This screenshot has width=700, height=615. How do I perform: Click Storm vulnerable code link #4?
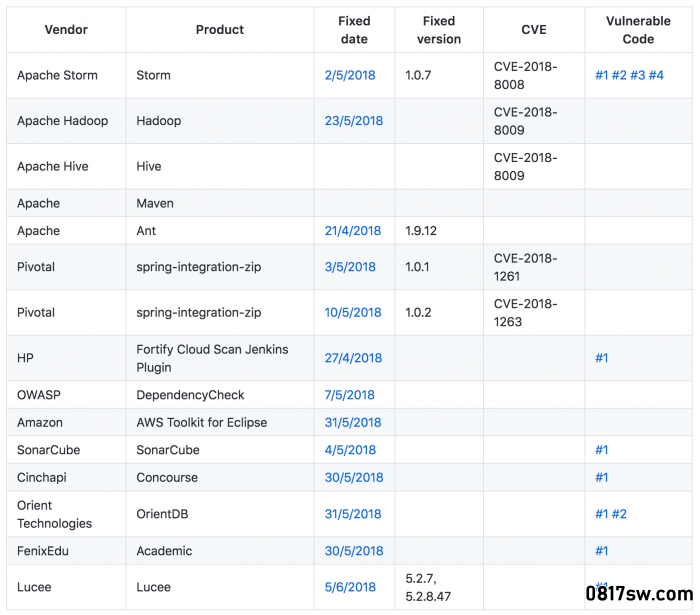(x=656, y=75)
